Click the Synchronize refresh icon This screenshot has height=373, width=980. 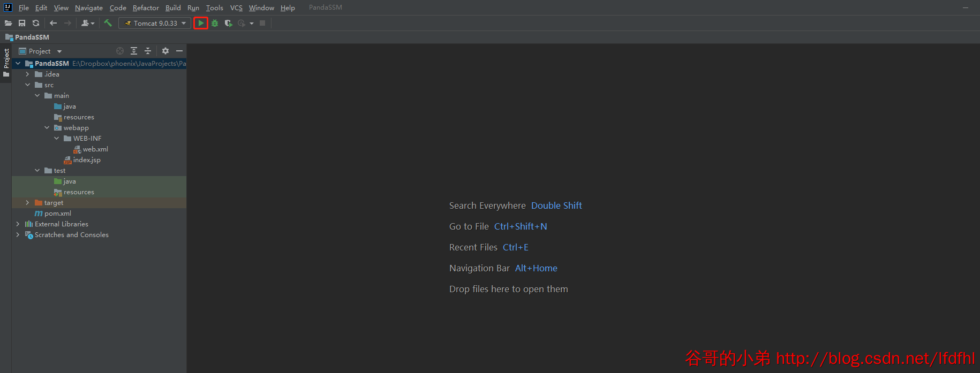click(x=36, y=23)
